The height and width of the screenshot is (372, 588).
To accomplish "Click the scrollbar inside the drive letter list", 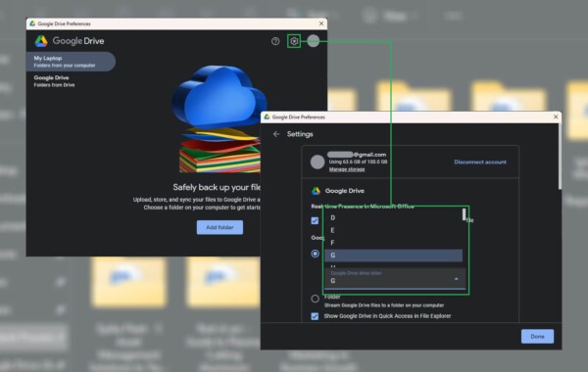I will pos(465,214).
